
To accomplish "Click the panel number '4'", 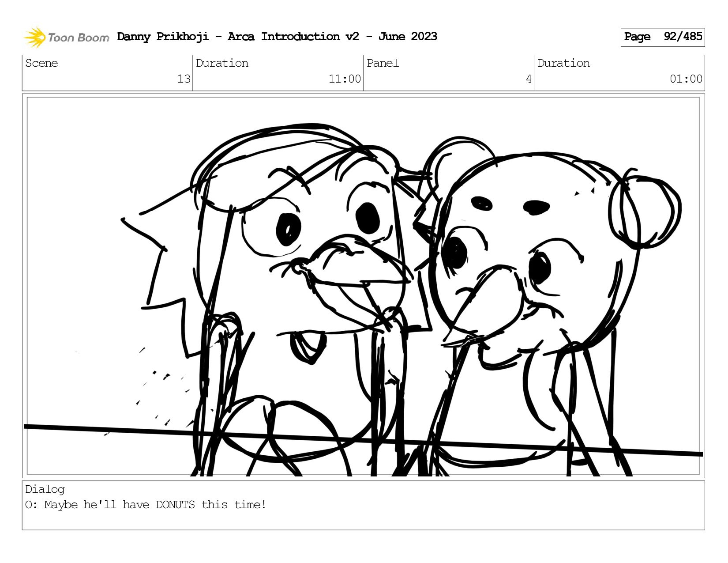I will [529, 79].
